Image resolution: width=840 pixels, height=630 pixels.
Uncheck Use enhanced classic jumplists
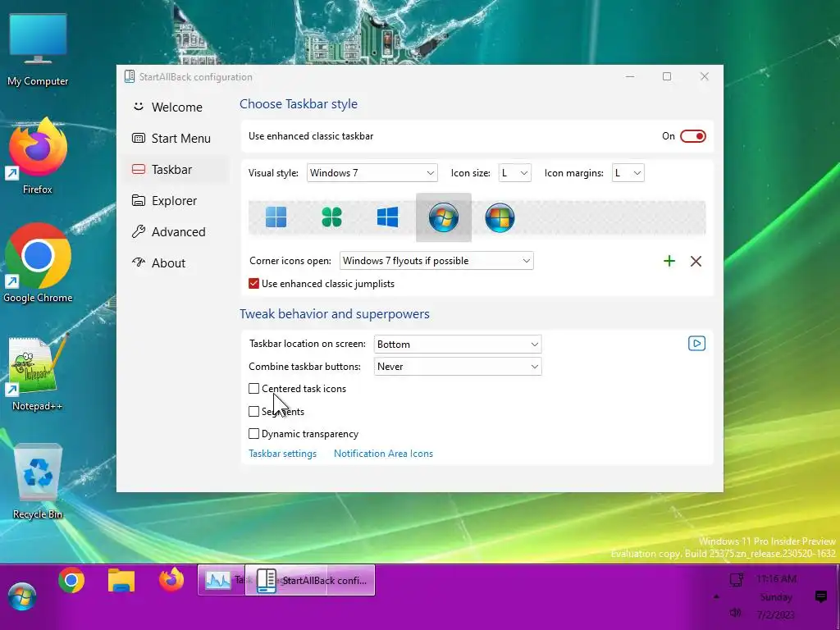tap(254, 283)
